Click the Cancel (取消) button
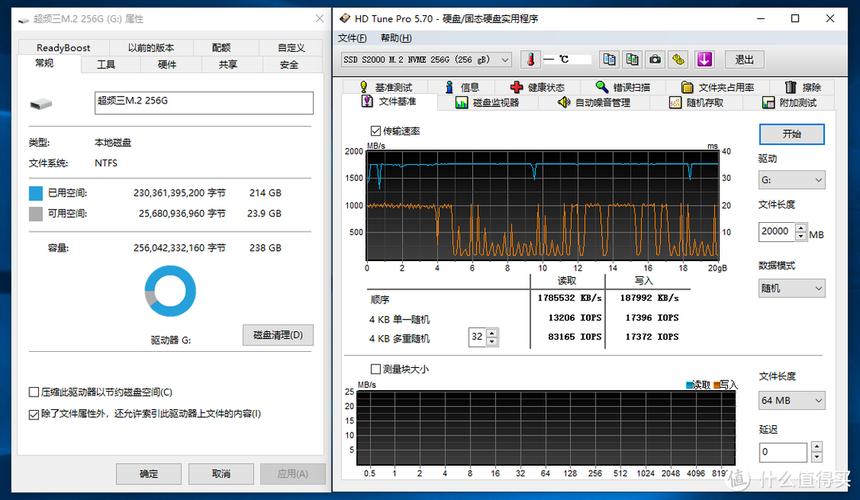The width and height of the screenshot is (860, 500). tap(221, 474)
